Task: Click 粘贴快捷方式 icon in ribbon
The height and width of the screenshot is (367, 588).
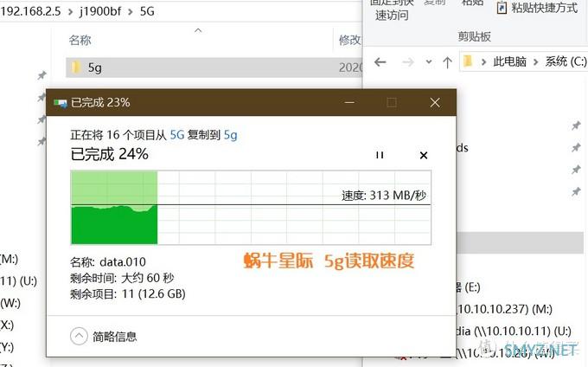Action: pyautogui.click(x=502, y=8)
